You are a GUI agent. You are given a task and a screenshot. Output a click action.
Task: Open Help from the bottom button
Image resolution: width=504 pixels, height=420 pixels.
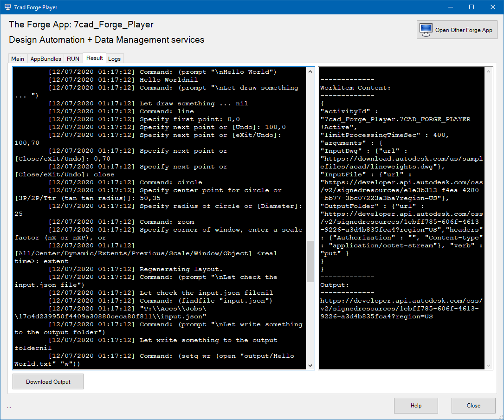tap(416, 406)
